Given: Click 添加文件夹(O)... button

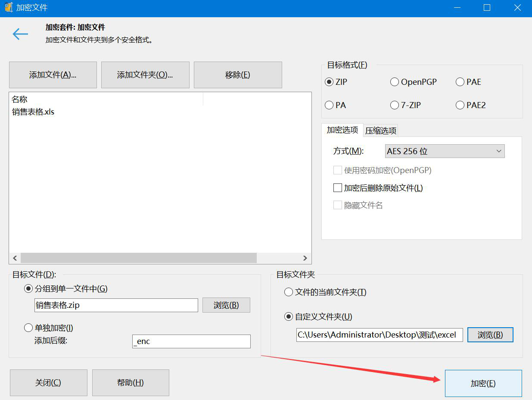Looking at the screenshot, I should (x=145, y=75).
